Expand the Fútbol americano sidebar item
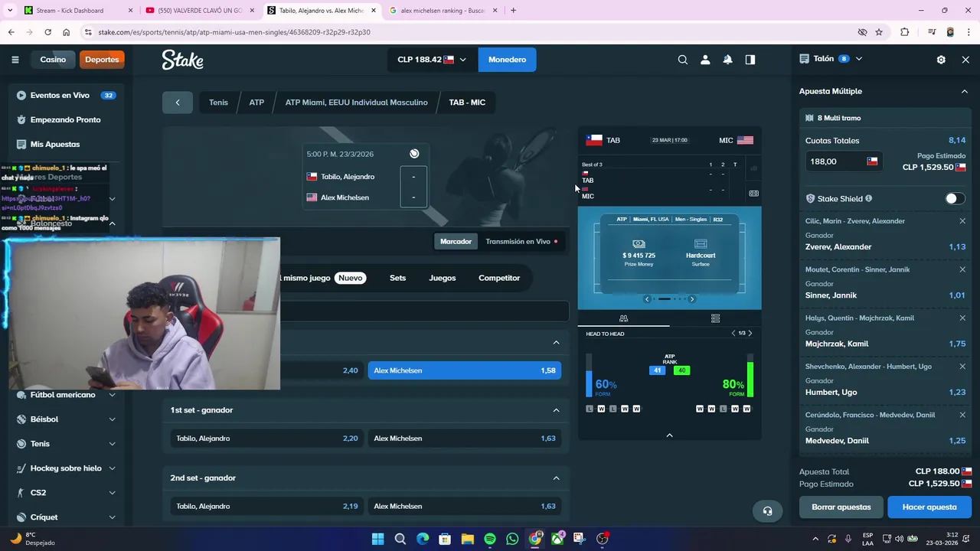980x551 pixels. tap(112, 395)
